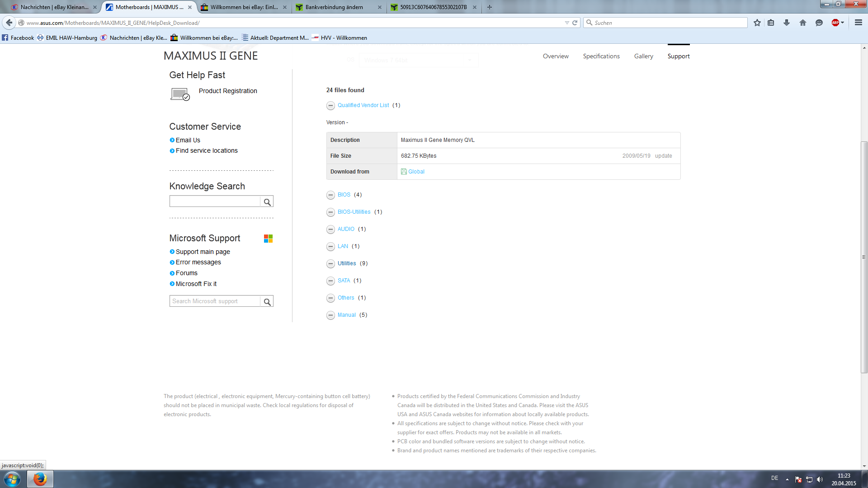The width and height of the screenshot is (868, 488).
Task: Click the Windows Start button
Action: click(x=12, y=479)
